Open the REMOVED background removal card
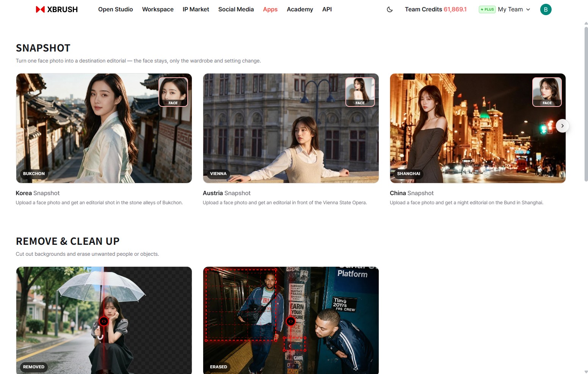Image resolution: width=588 pixels, height=374 pixels. tap(104, 320)
